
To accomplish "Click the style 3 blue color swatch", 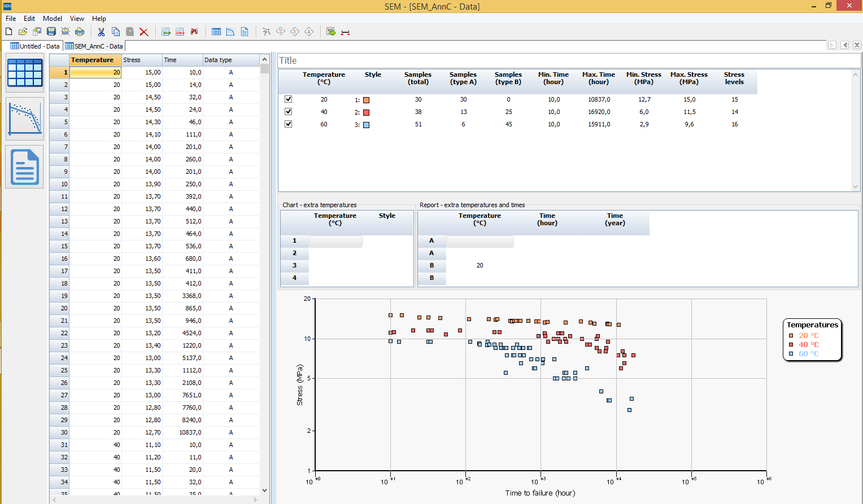I will pyautogui.click(x=366, y=125).
